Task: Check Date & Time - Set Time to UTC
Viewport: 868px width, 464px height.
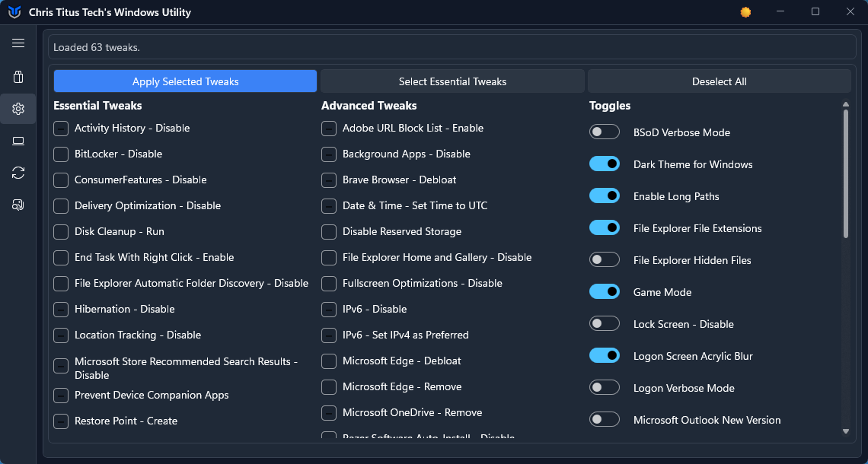Action: click(329, 205)
